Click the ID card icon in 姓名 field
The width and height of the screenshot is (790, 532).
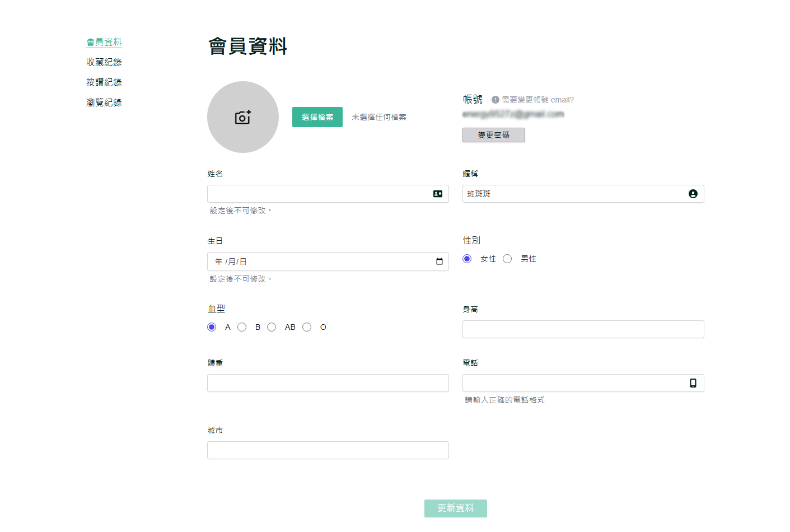438,194
